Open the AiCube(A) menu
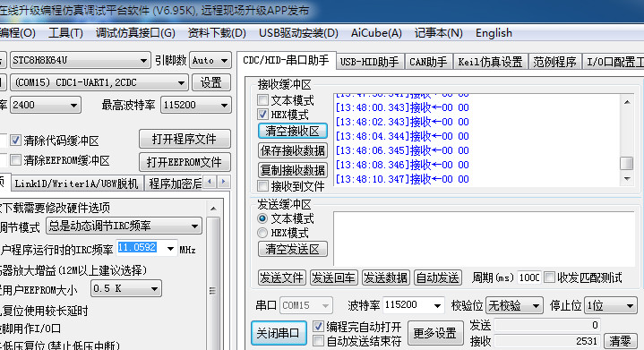This screenshot has height=350, width=644. [x=376, y=33]
